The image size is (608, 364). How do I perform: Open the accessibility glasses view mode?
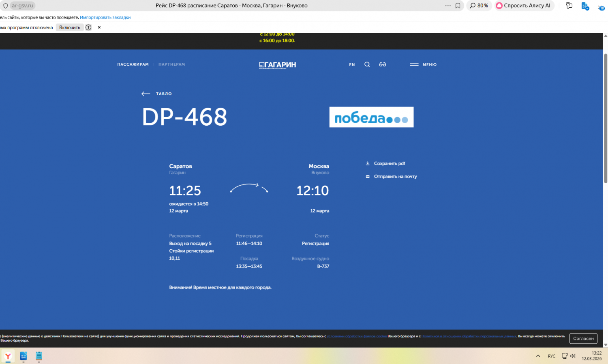[x=382, y=64]
